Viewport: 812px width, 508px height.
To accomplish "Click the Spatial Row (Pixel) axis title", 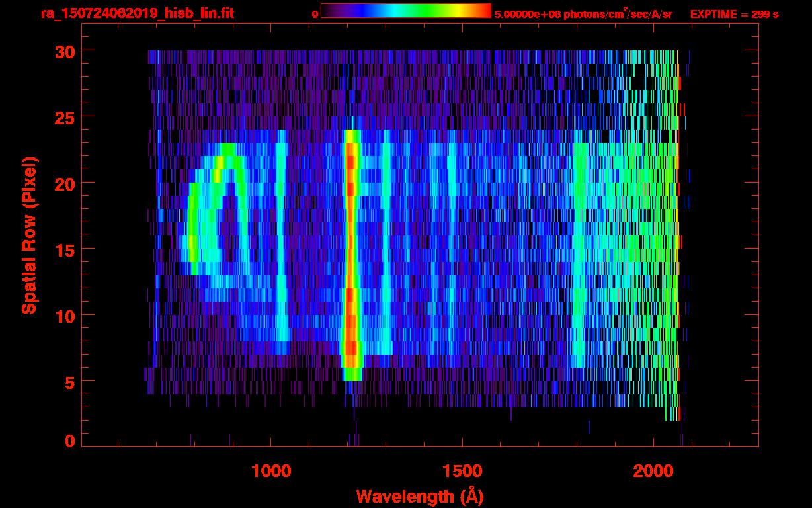I will (x=30, y=235).
